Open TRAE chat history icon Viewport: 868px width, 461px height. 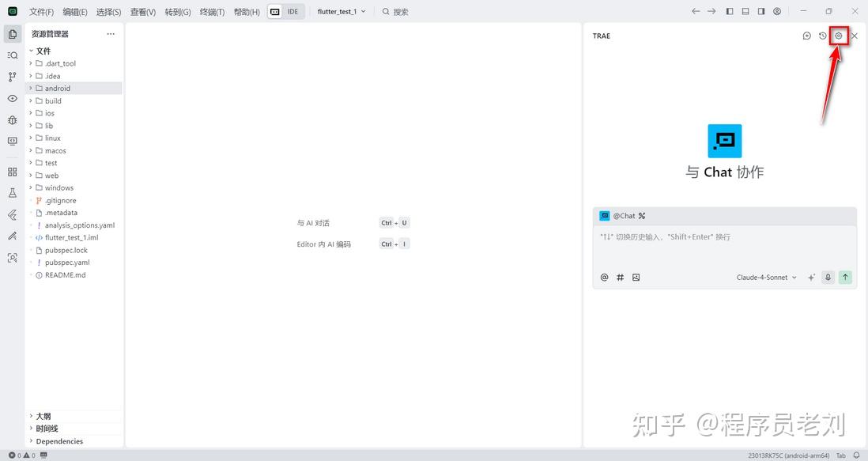(x=822, y=36)
